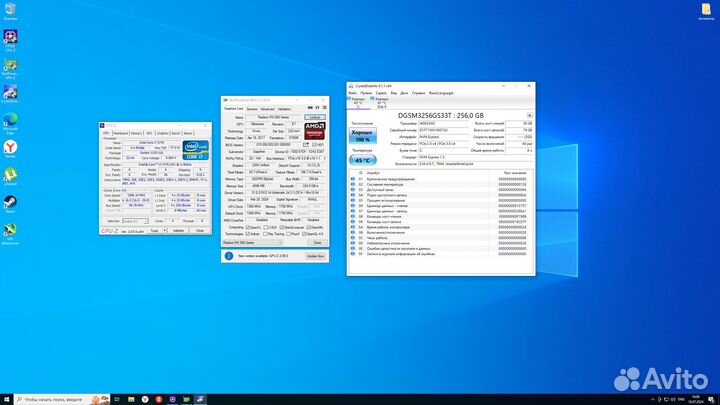Toggle the Vulkan checkbox in GPU-Z

coord(248,234)
